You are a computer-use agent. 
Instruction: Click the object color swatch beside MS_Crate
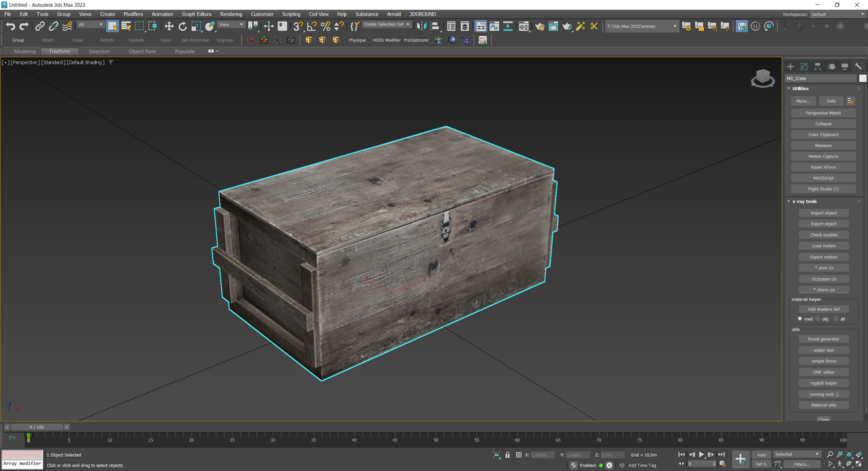[x=863, y=79]
